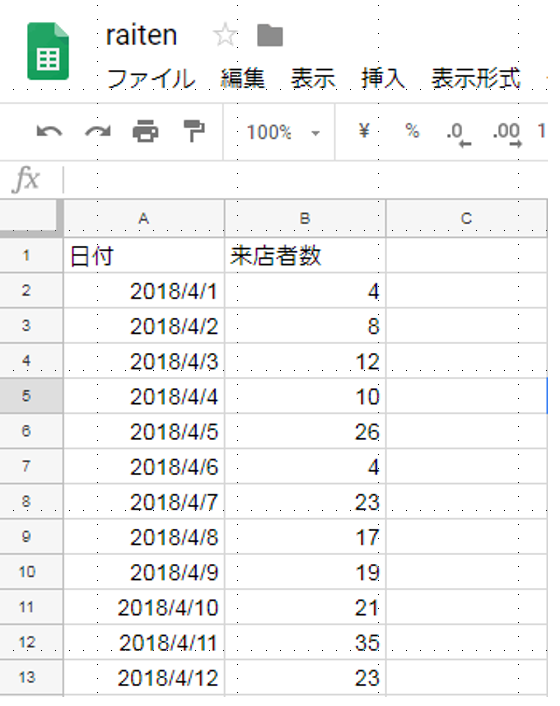This screenshot has width=560, height=706.
Task: Click the raiten document title
Action: [141, 36]
